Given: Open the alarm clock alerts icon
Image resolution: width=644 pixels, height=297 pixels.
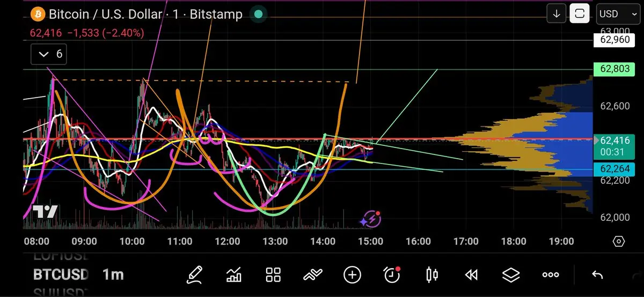Looking at the screenshot, I should point(392,274).
